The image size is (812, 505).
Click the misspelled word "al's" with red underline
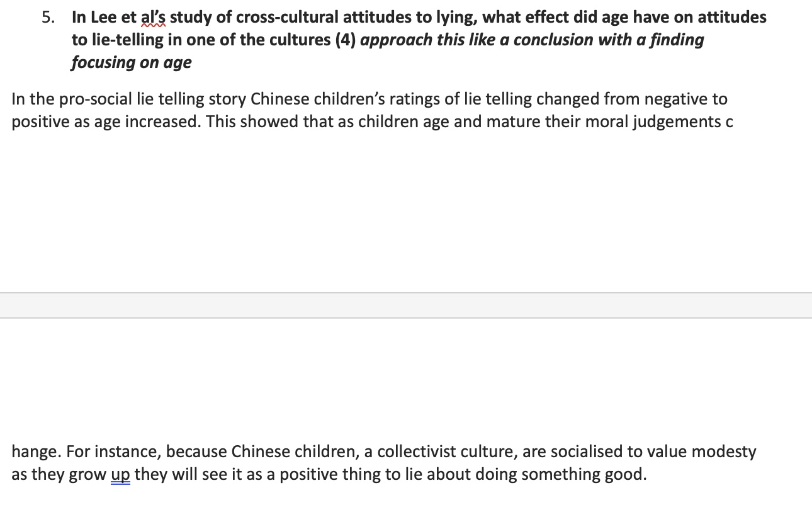tap(153, 18)
